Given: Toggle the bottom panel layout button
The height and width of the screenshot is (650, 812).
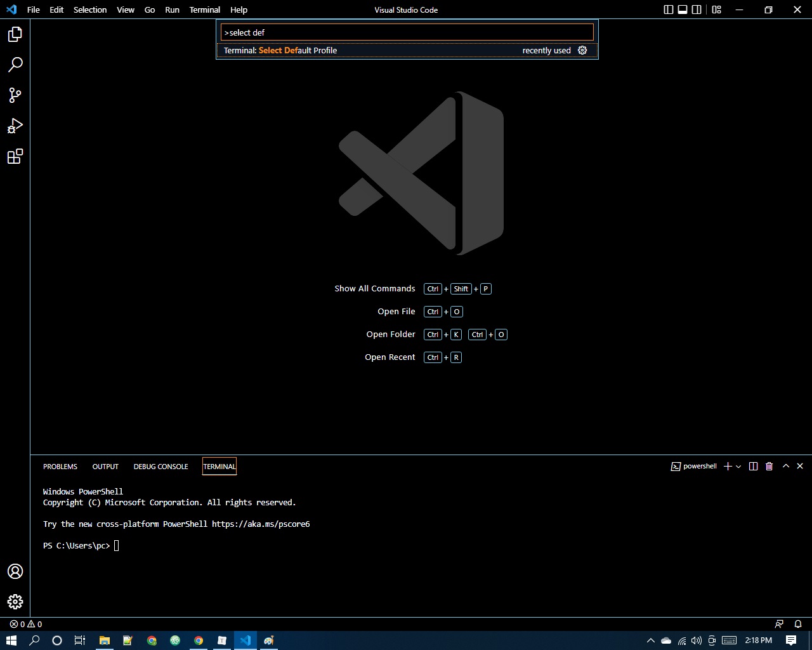Looking at the screenshot, I should coord(683,10).
